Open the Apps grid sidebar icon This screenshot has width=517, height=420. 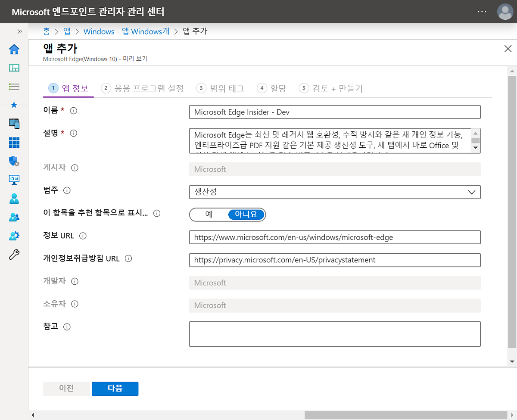[x=14, y=142]
